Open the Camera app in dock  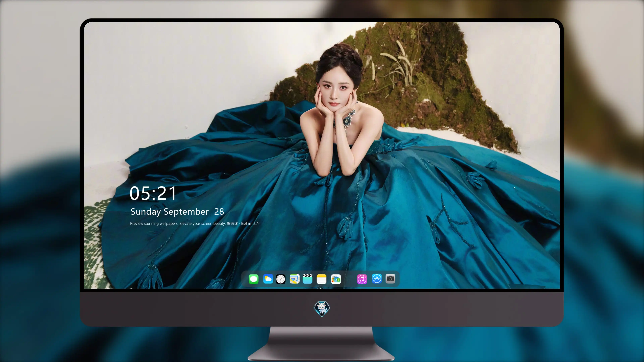point(390,279)
